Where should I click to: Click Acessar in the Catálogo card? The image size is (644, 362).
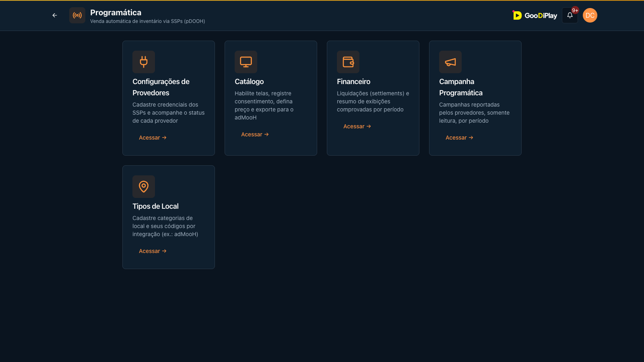click(255, 134)
